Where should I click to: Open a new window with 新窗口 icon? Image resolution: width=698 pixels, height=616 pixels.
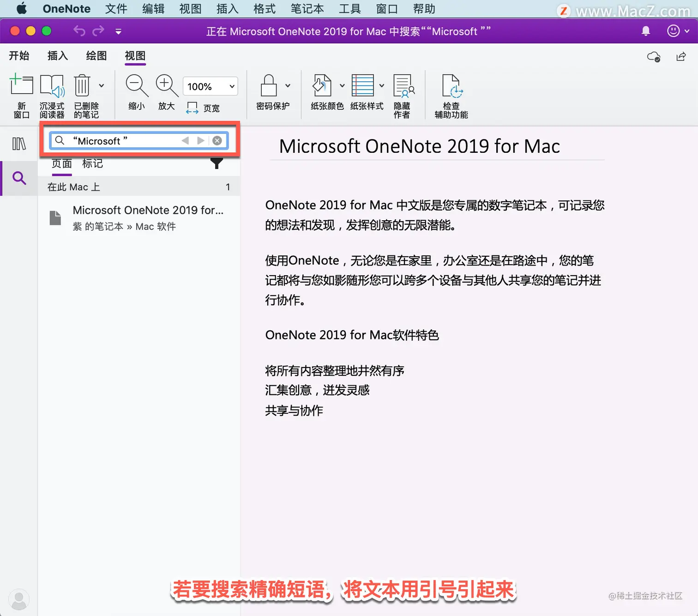[x=21, y=96]
